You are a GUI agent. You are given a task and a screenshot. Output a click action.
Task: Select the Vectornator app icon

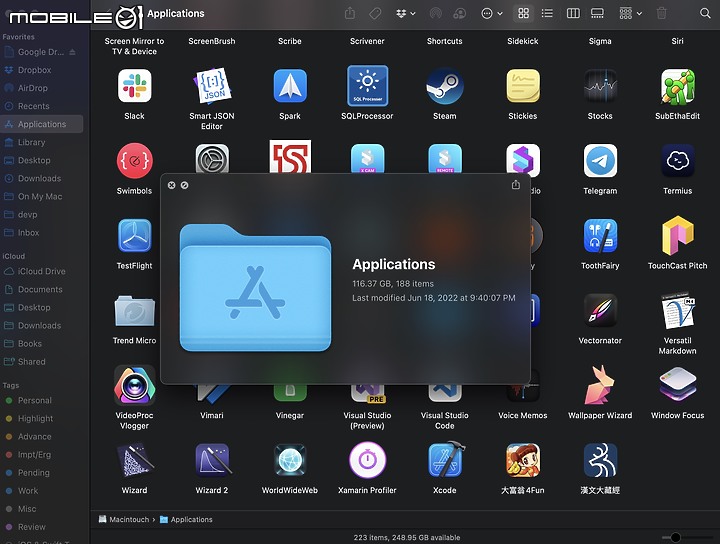pyautogui.click(x=600, y=310)
